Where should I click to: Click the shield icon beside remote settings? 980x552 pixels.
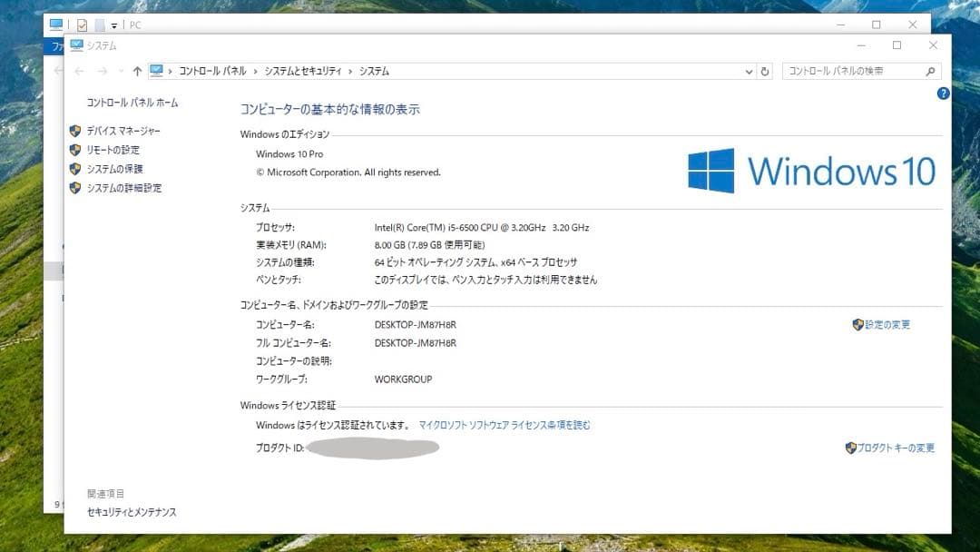click(75, 150)
